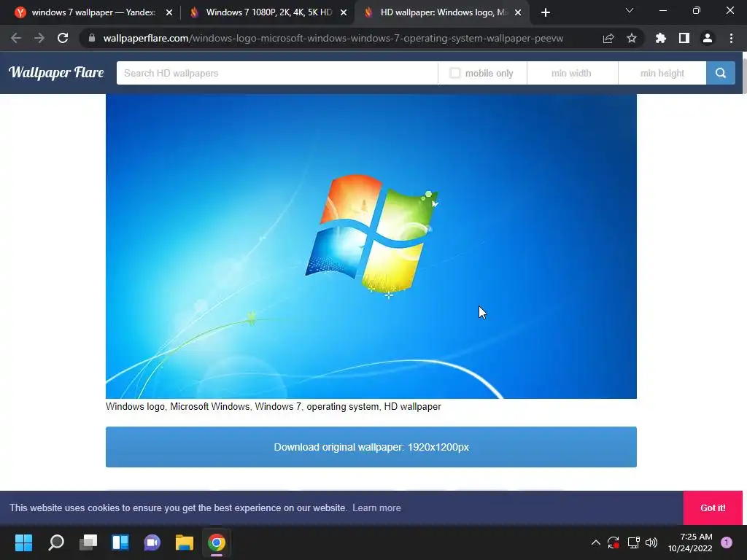Open Learn more cookie link
This screenshot has width=747, height=560.
[x=376, y=508]
